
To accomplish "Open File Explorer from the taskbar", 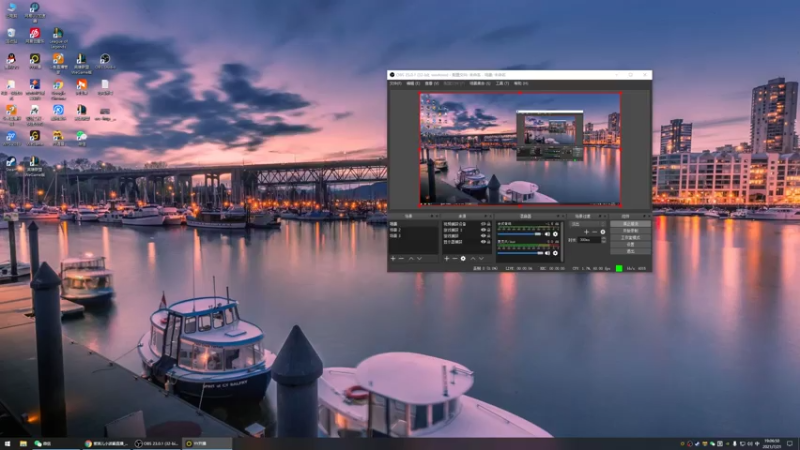I will (x=23, y=443).
